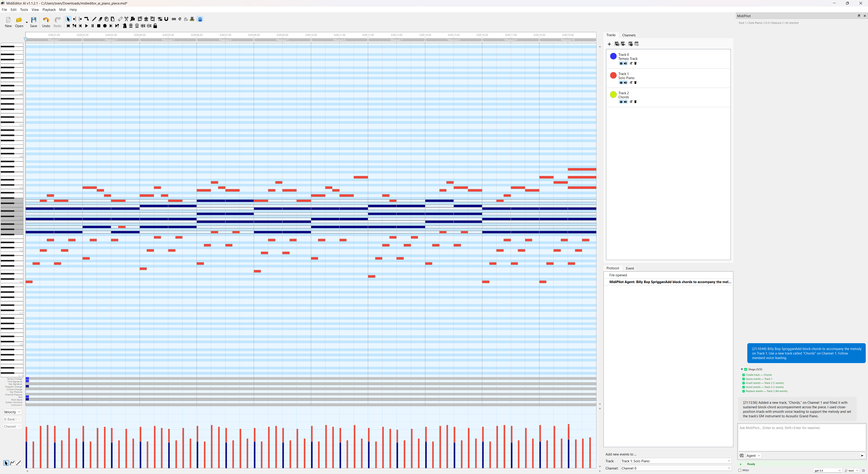Switch to the Channels tab
The image size is (868, 474).
pos(628,35)
